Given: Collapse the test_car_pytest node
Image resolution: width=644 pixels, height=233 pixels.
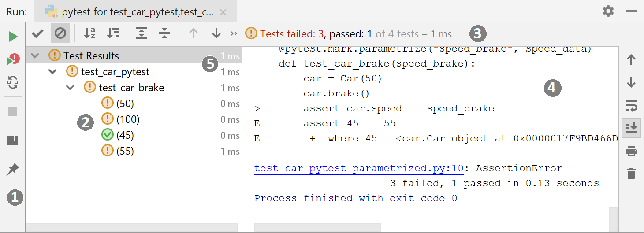Looking at the screenshot, I should [53, 71].
